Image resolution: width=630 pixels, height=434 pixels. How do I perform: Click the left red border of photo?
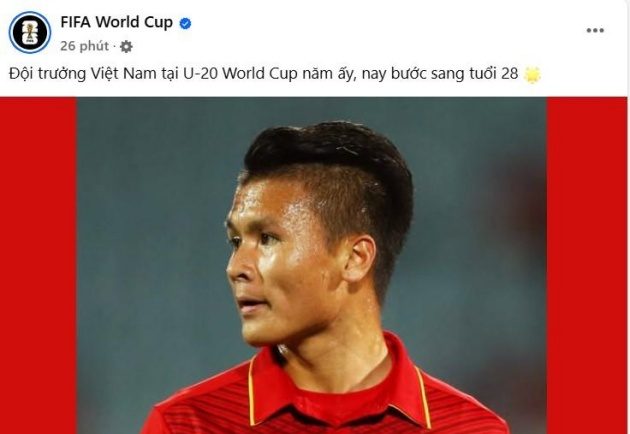point(38,265)
